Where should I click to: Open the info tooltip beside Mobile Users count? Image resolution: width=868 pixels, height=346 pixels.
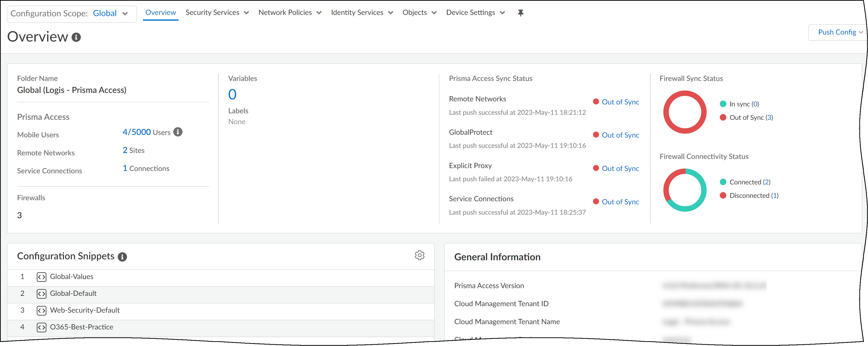coord(178,132)
